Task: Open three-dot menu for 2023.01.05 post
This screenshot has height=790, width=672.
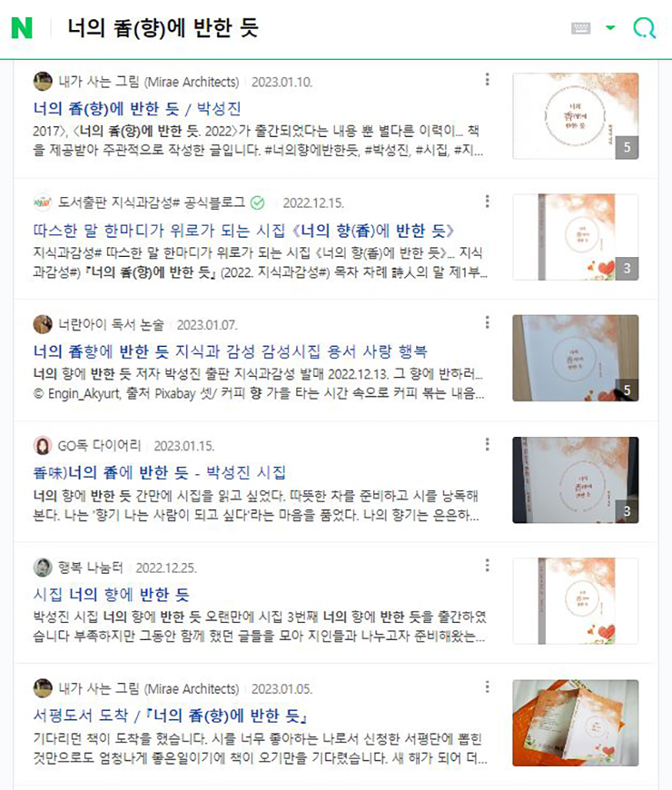Action: coord(487,686)
